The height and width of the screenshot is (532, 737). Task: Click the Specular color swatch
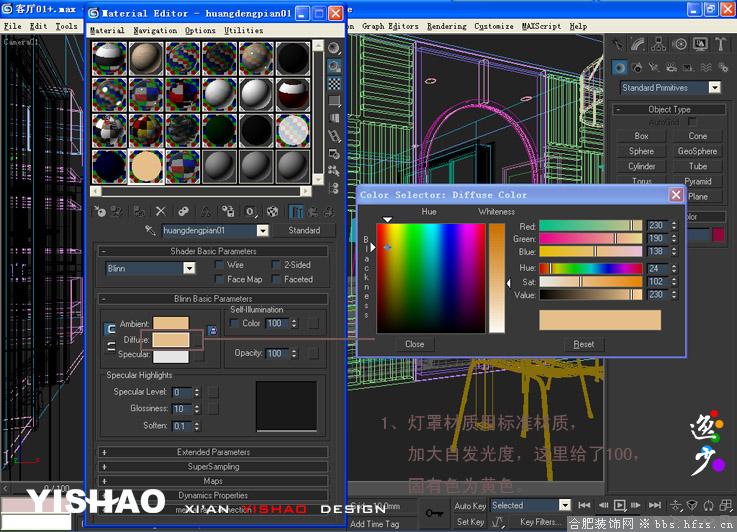(x=171, y=357)
